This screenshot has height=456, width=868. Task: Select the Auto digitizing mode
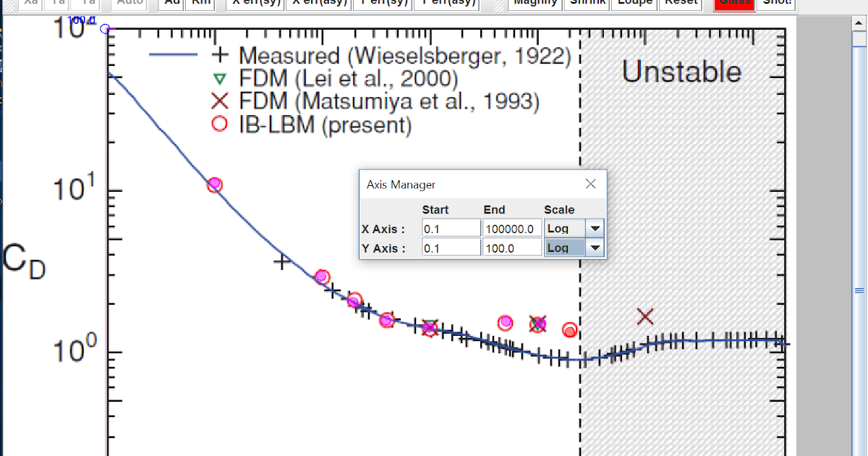[127, 3]
